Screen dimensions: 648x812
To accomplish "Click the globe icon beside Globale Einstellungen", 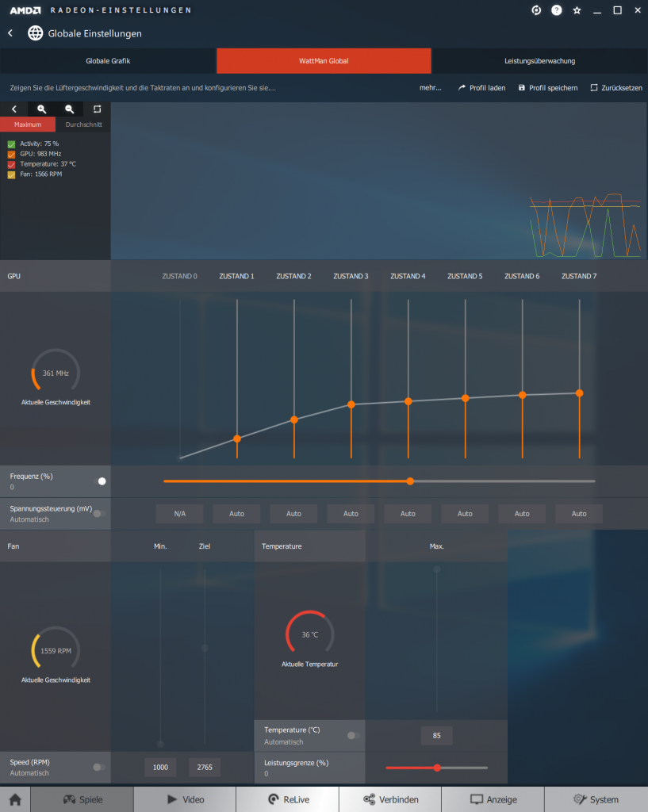I will (35, 33).
